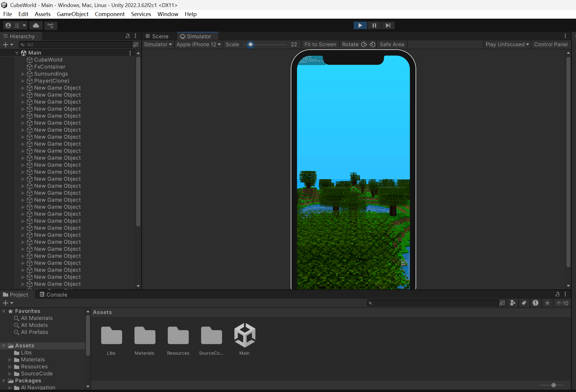Switch to the Console tab

(x=53, y=295)
